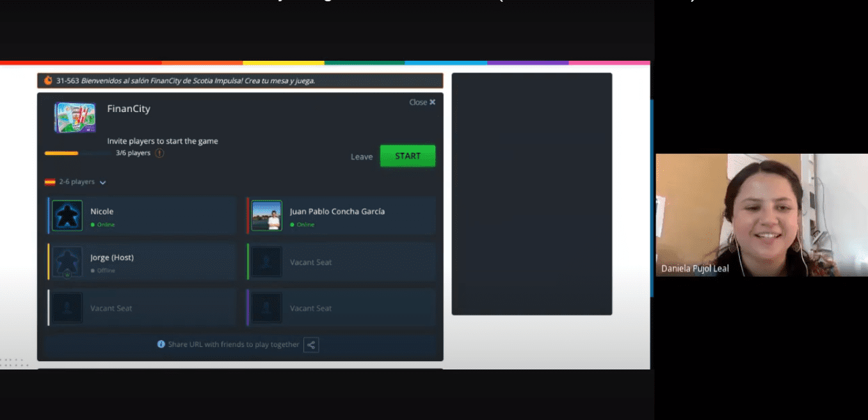Click the 3/6 players count

coord(133,153)
